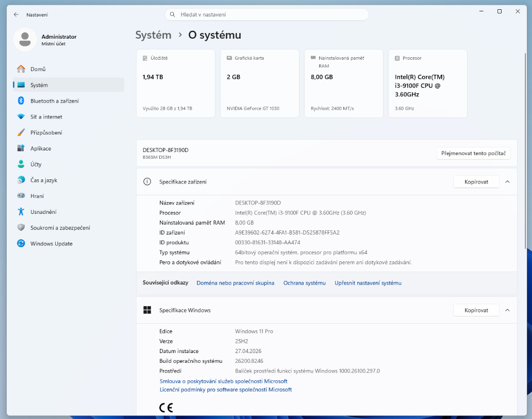Click the Windows Update sync icon
532x419 pixels.
coord(21,243)
